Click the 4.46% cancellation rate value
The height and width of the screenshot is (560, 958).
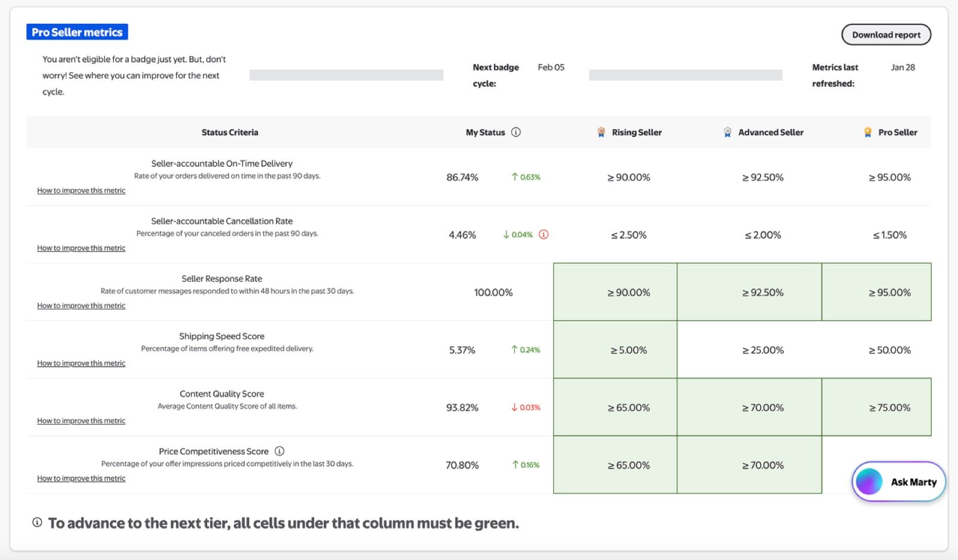click(x=462, y=235)
